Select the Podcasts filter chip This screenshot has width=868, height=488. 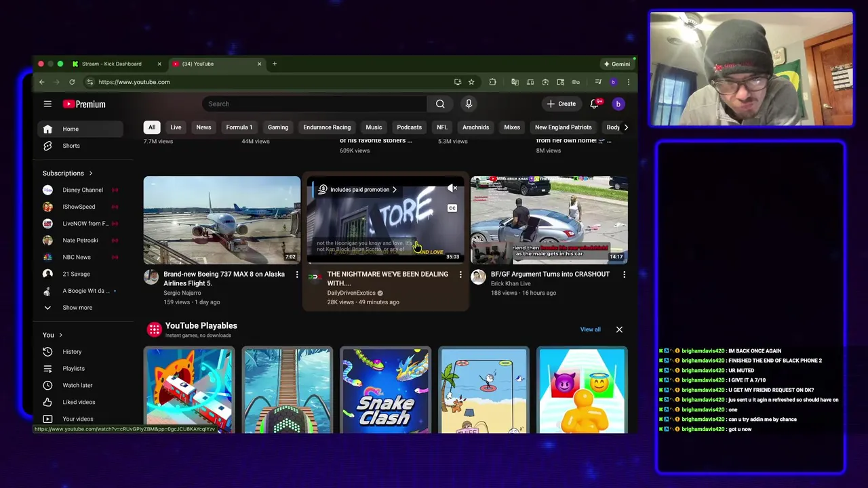(409, 127)
